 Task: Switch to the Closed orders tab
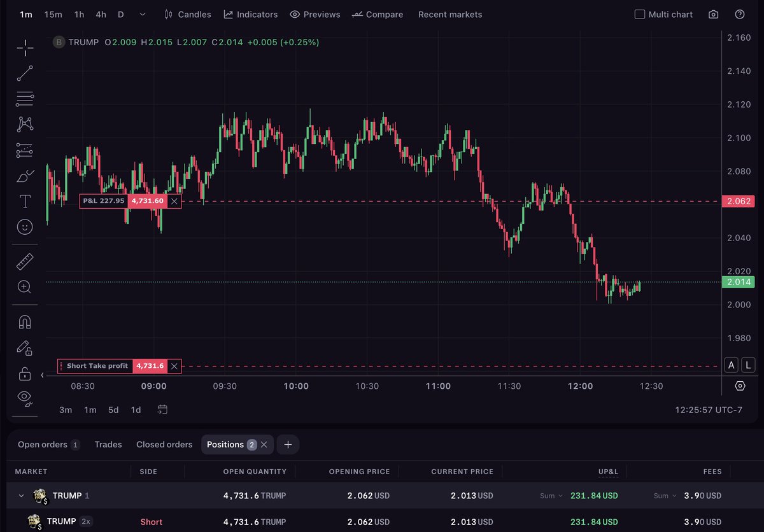(164, 445)
